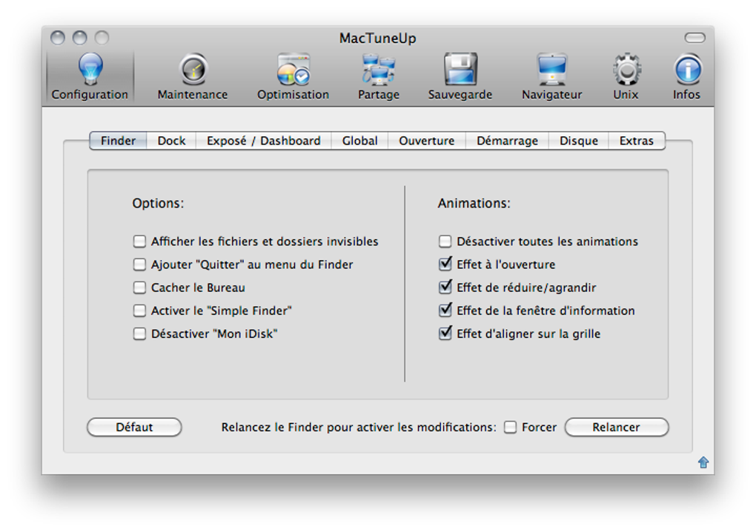
Task: Open the Infos section
Action: coord(686,76)
